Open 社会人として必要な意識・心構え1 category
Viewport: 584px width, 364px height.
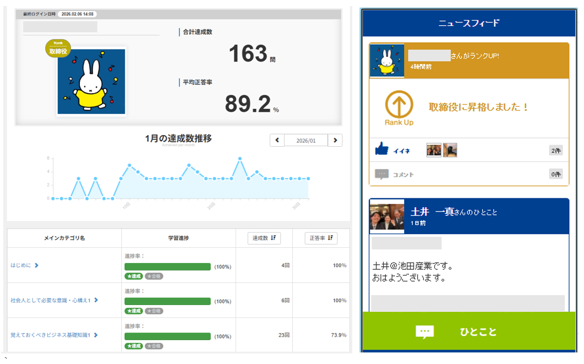pyautogui.click(x=54, y=300)
